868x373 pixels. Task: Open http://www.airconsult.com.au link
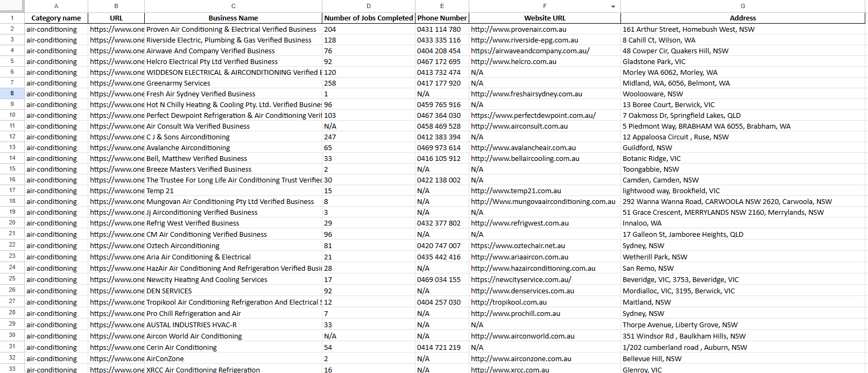point(519,126)
